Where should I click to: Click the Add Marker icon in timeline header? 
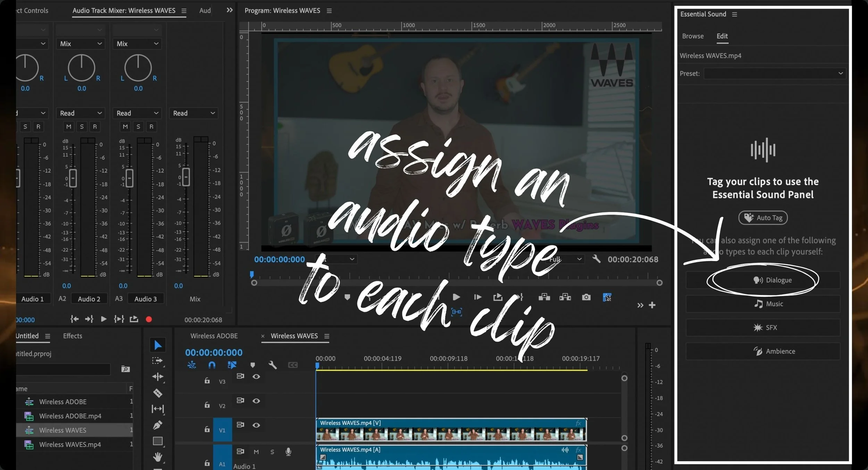pyautogui.click(x=253, y=365)
